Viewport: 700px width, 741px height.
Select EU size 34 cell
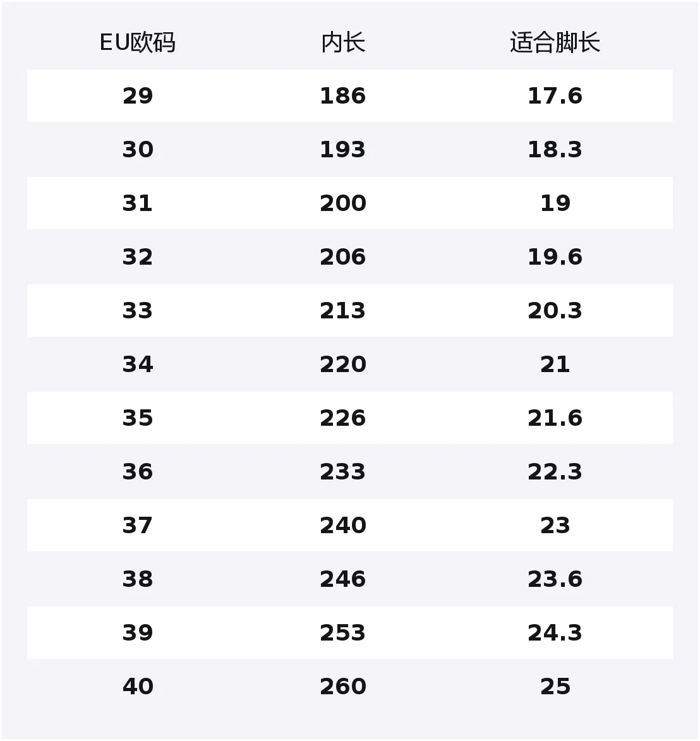pos(138,364)
